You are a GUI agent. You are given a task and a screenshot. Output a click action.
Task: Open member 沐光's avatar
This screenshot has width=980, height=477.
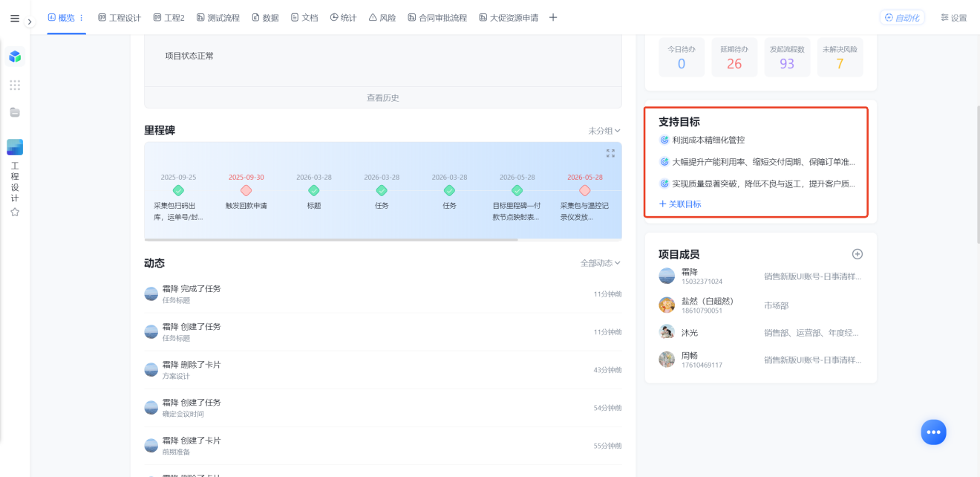pos(667,332)
